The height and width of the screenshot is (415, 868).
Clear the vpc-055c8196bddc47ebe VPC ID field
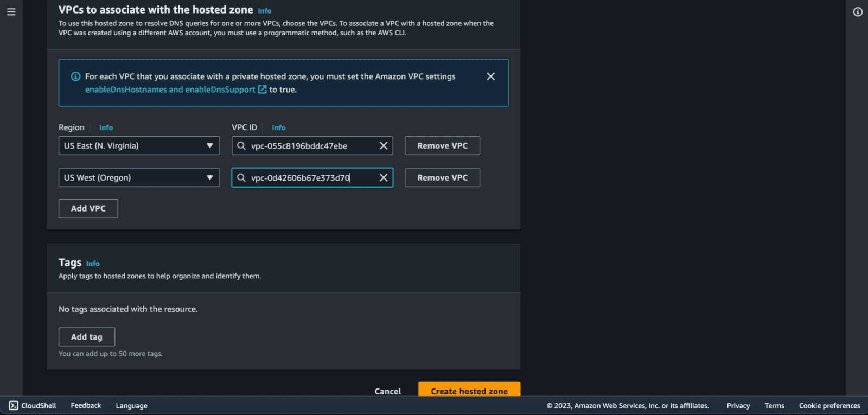(x=383, y=146)
